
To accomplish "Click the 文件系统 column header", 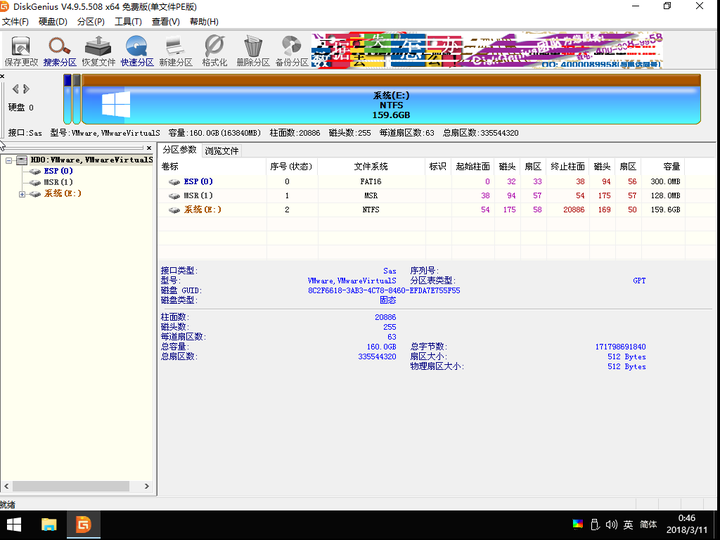I will click(371, 167).
